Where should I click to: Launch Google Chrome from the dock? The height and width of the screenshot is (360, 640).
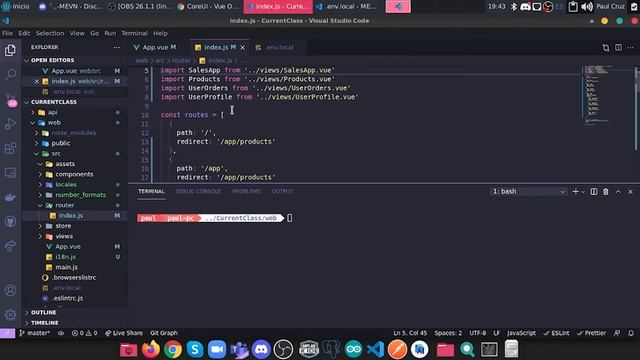tap(173, 349)
